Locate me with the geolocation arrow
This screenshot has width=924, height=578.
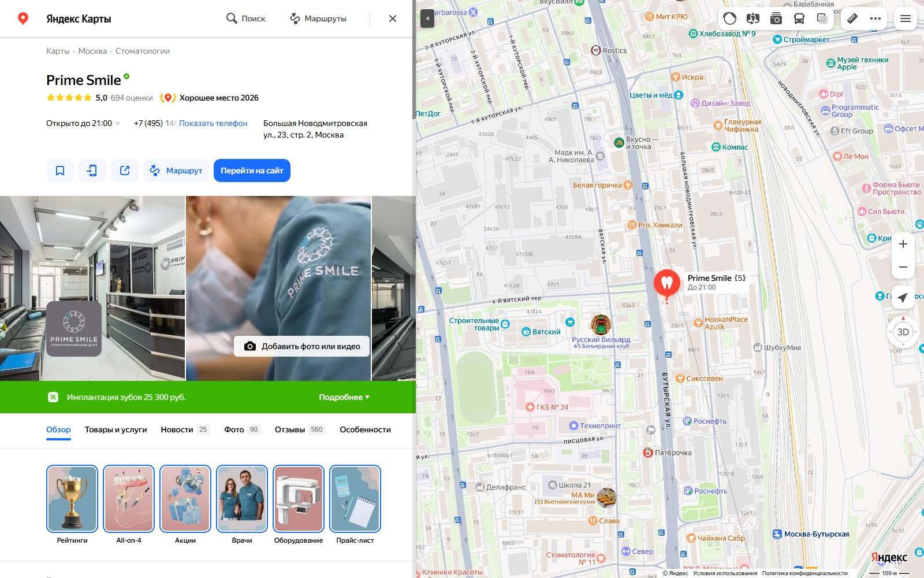(x=903, y=297)
